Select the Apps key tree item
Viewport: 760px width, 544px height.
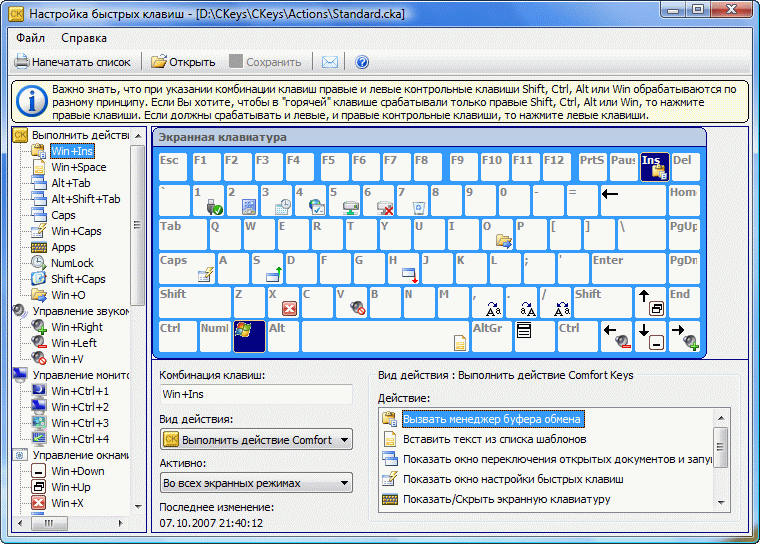click(x=63, y=247)
